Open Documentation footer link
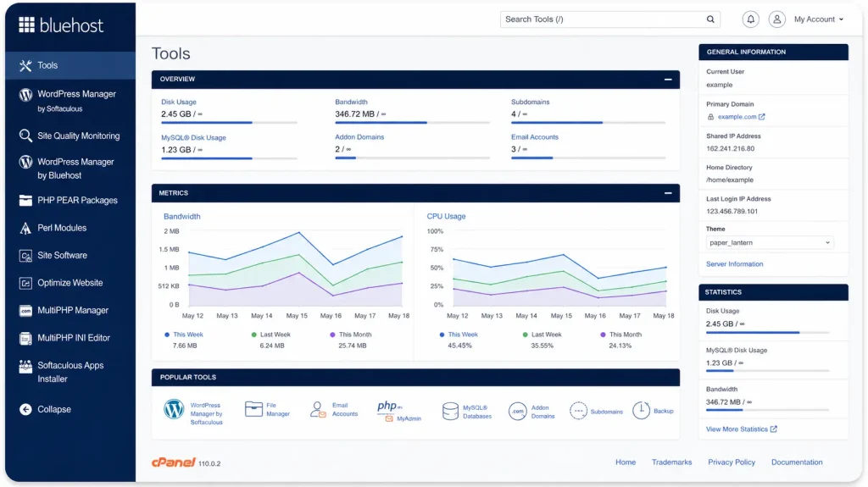 click(797, 462)
